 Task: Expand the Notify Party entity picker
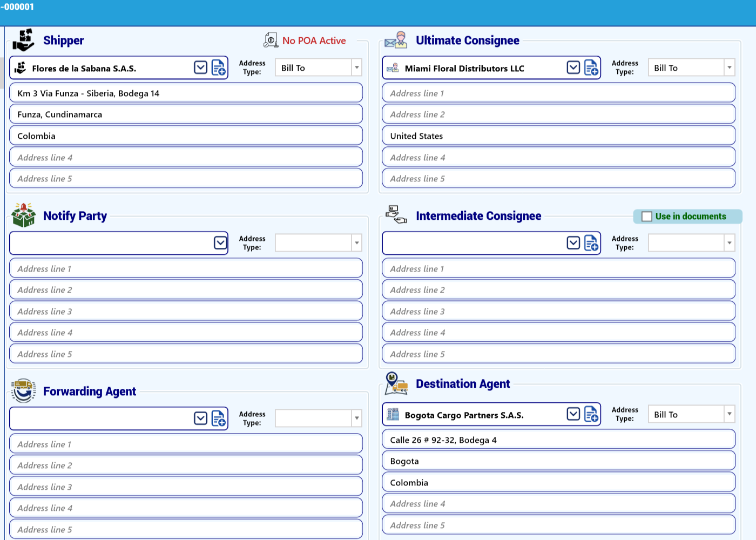pos(220,243)
